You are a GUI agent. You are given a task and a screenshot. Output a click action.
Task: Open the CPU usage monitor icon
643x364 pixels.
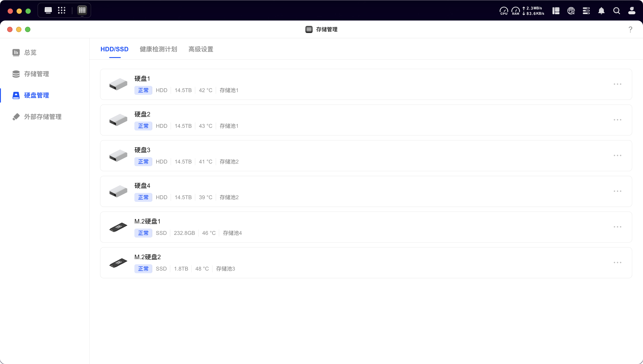504,11
